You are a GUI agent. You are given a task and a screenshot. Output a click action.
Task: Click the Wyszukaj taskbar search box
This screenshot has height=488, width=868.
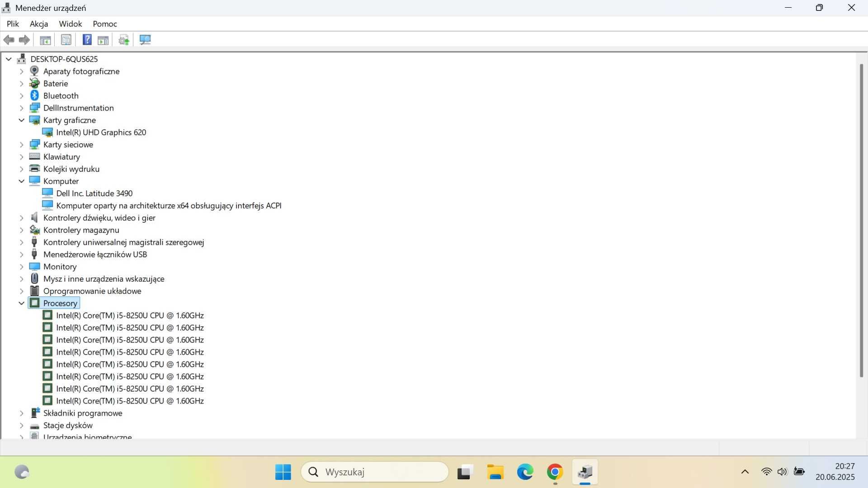[375, 472]
